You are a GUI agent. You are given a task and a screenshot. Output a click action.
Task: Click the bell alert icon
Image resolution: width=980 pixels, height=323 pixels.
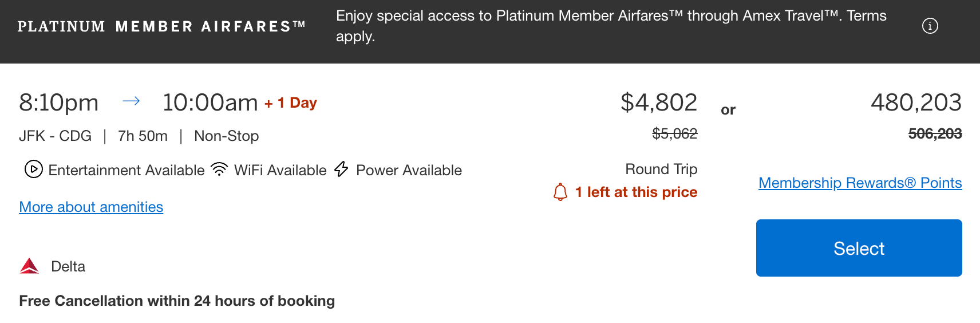[x=560, y=192]
